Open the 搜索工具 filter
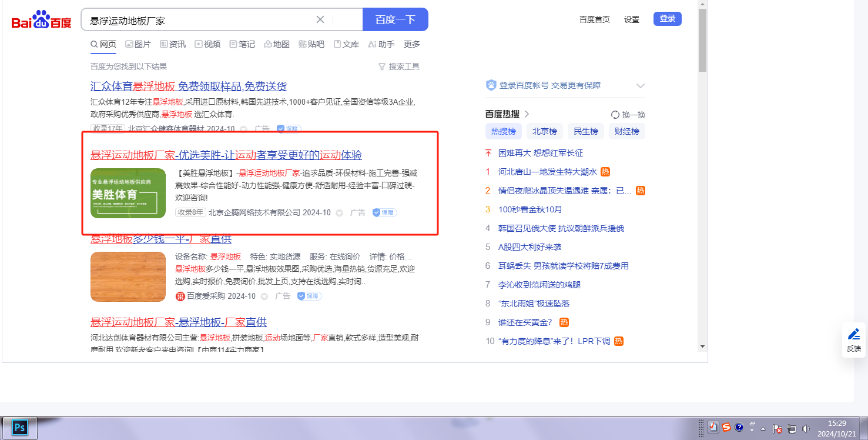Screen dimensions: 868x440 399,66
